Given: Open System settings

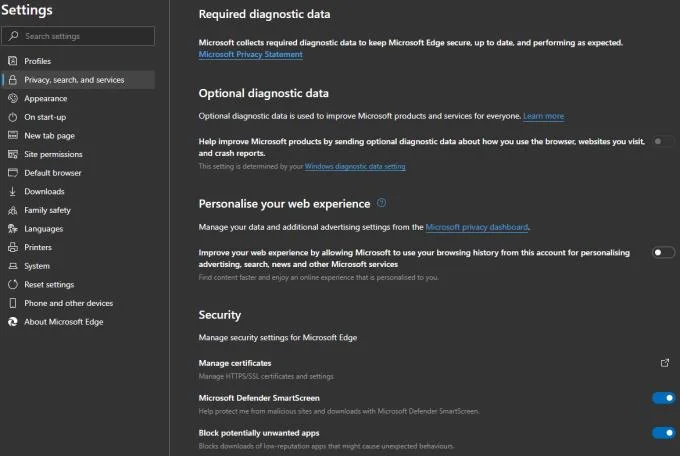Looking at the screenshot, I should pos(78,266).
